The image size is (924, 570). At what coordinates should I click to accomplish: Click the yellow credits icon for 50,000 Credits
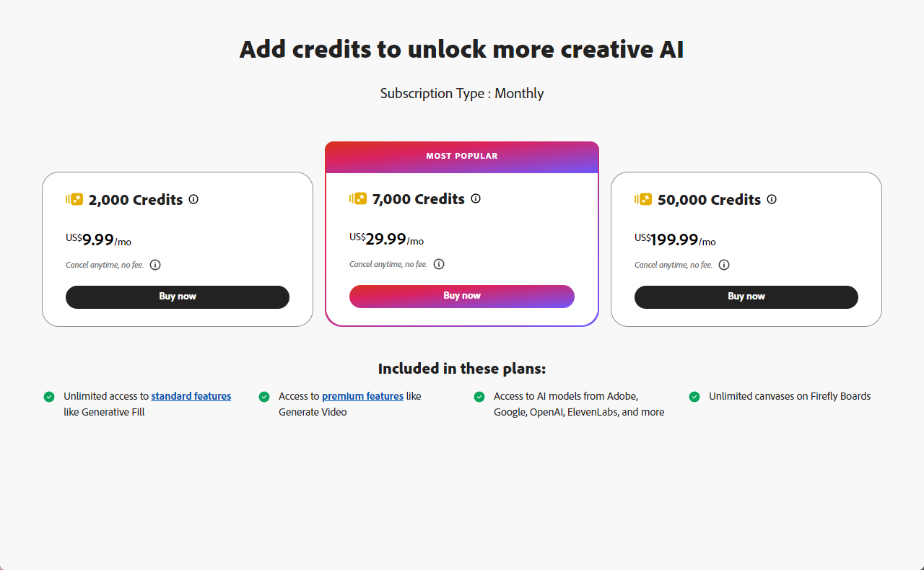coord(643,199)
